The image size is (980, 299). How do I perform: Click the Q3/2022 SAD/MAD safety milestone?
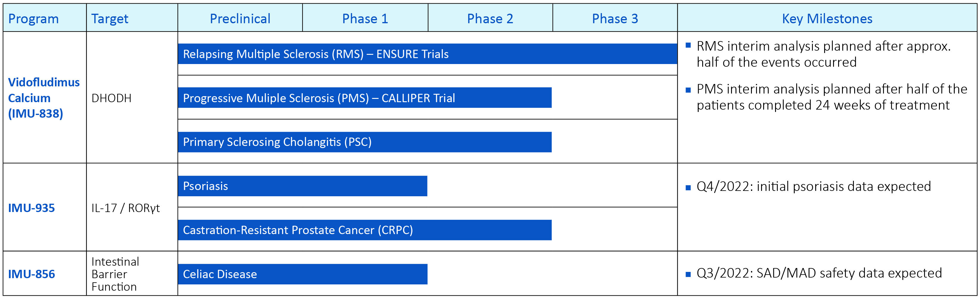(819, 273)
